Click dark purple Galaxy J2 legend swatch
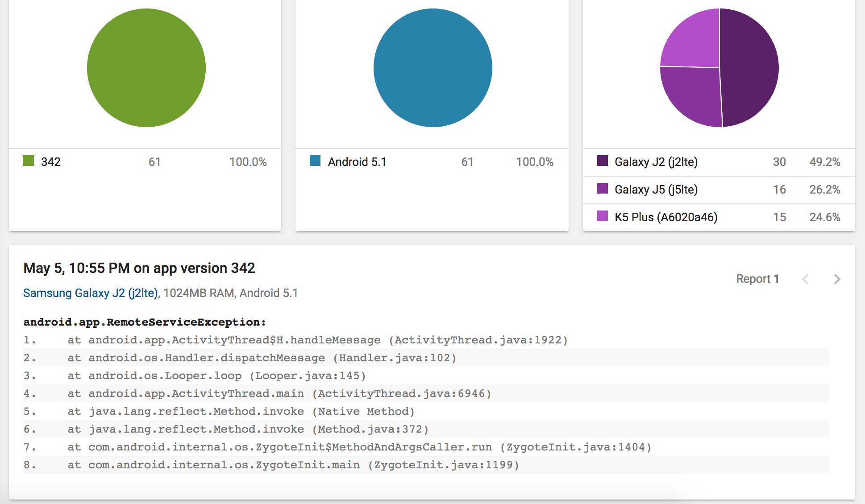Image resolution: width=865 pixels, height=504 pixels. click(x=603, y=161)
